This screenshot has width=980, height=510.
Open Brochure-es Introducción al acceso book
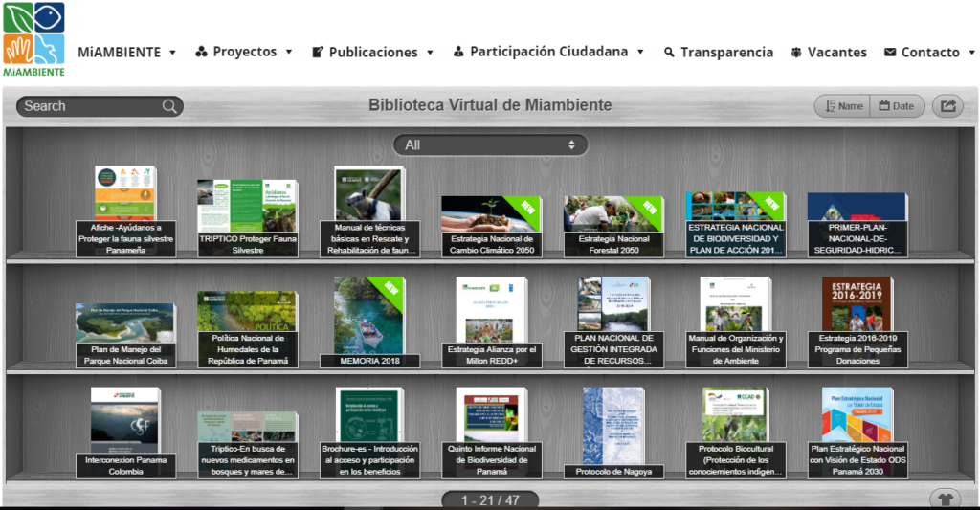point(370,432)
